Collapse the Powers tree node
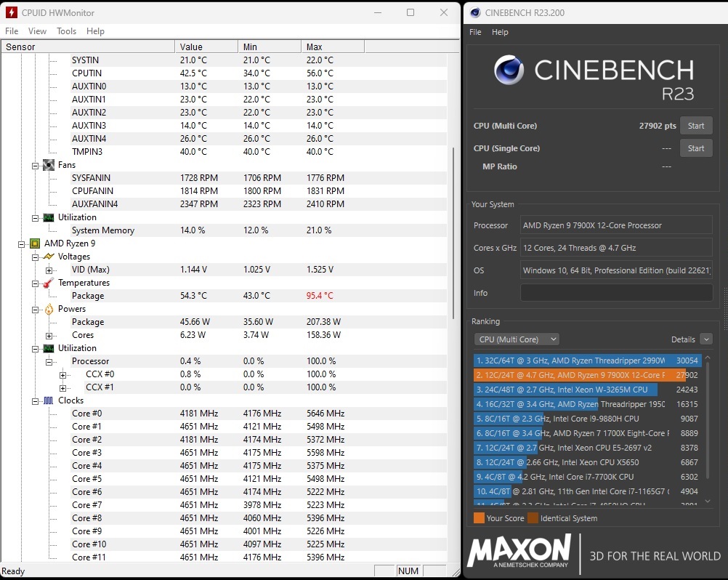The height and width of the screenshot is (580, 728). (36, 310)
